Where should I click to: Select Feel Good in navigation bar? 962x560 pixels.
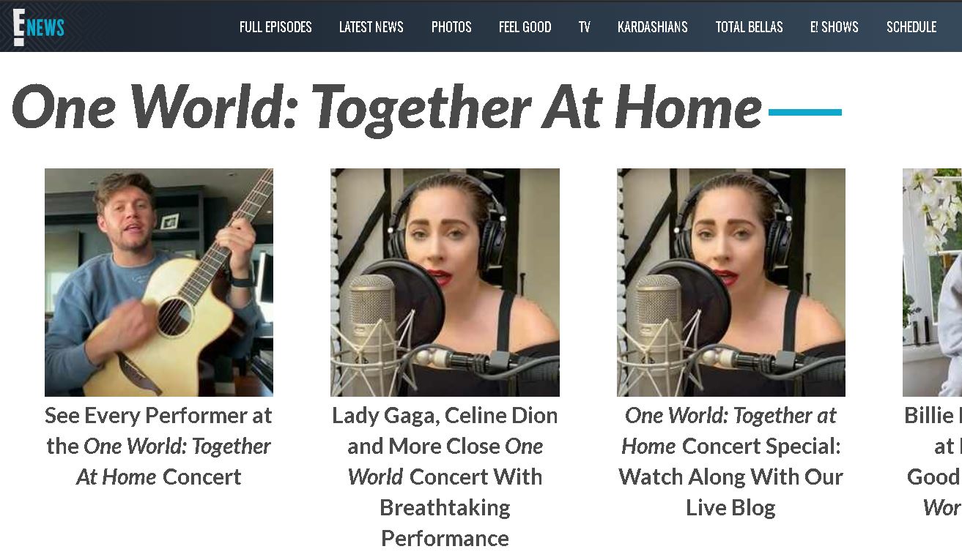tap(525, 27)
